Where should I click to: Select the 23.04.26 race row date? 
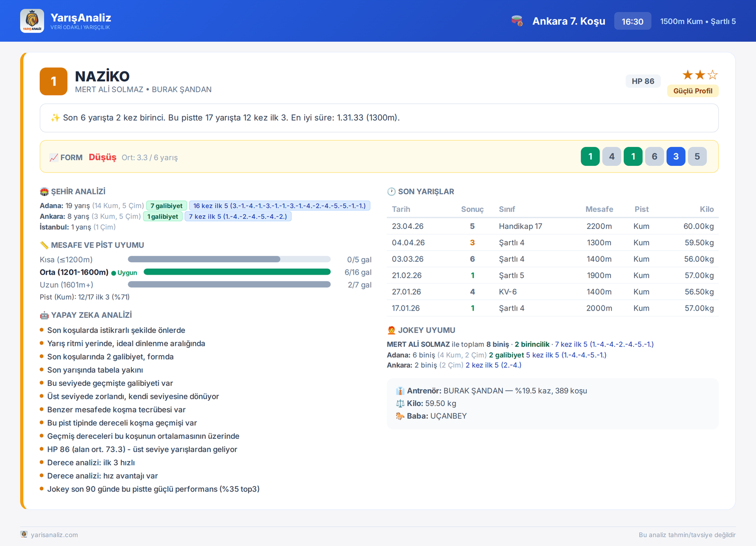pos(408,226)
